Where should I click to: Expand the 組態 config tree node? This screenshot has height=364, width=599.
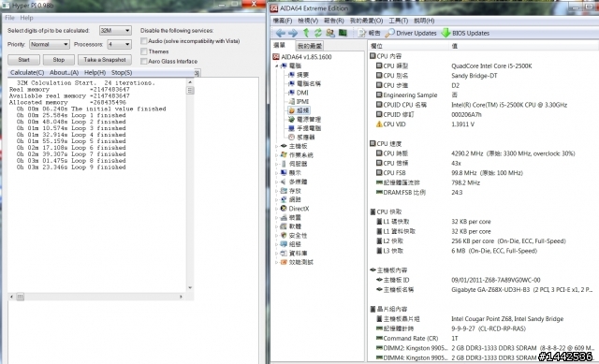click(277, 244)
